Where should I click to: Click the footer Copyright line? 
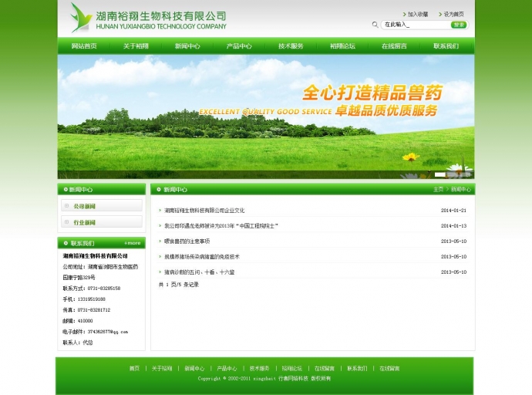pos(264,378)
